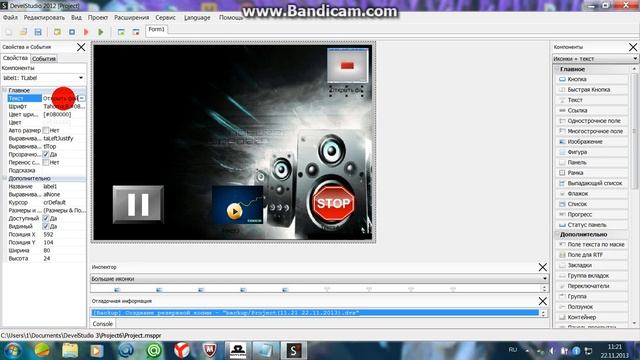
Task: Click the green run arrow icon
Action: 101,32
